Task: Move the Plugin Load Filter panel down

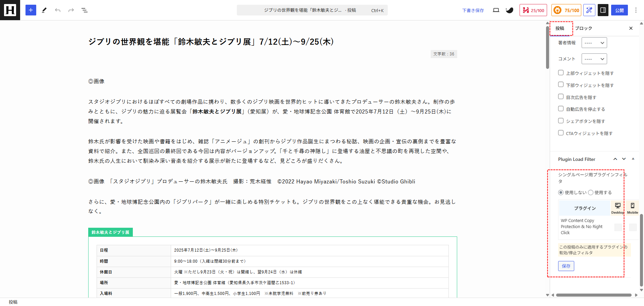Action: pos(624,159)
